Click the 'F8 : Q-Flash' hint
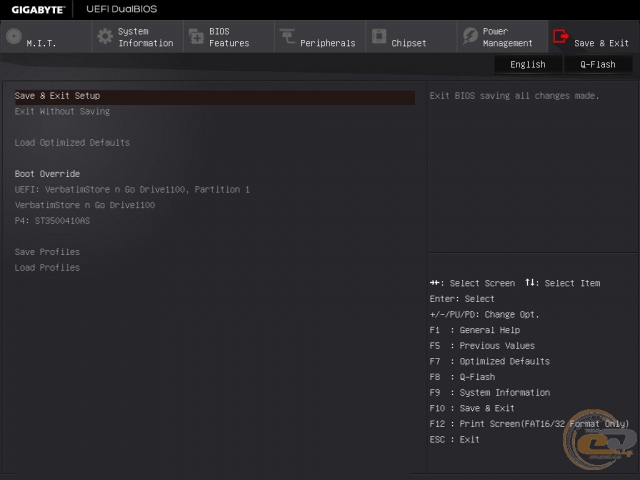The height and width of the screenshot is (480, 640). pos(462,377)
